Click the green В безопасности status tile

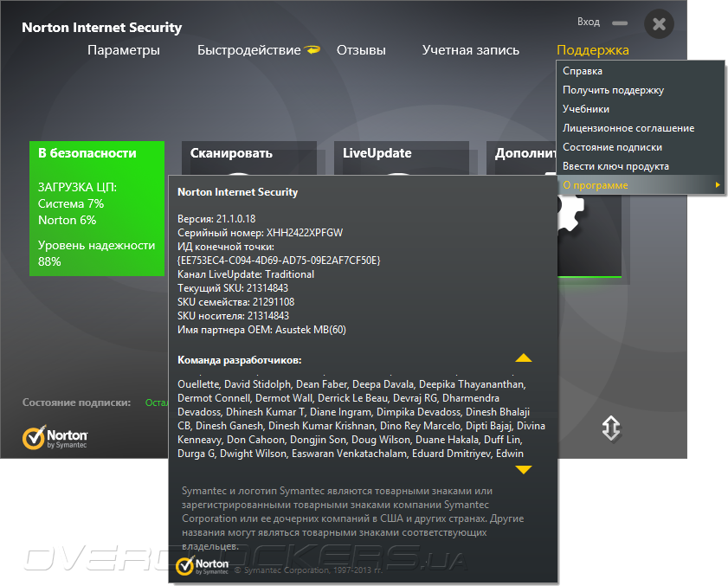(97, 209)
